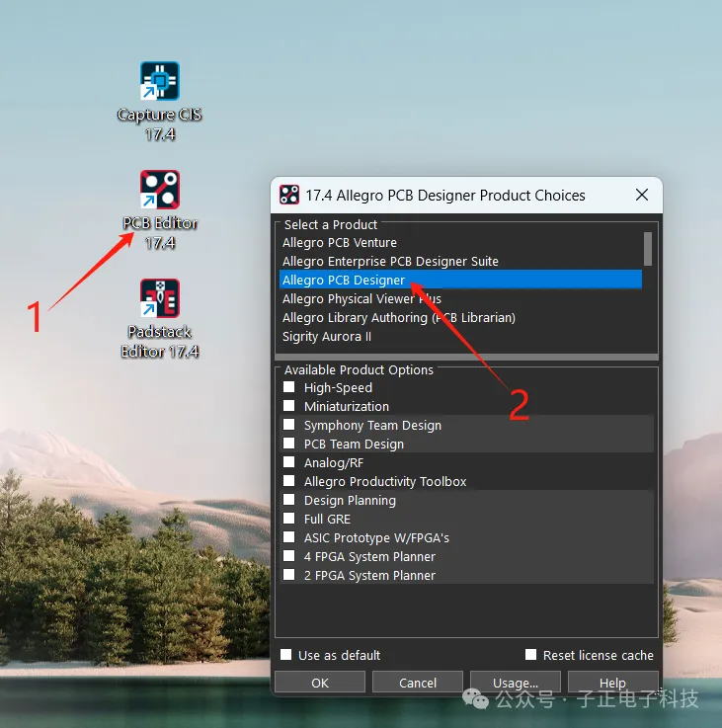Enable the Reset license cache checkbox
722x728 pixels.
pyautogui.click(x=530, y=655)
